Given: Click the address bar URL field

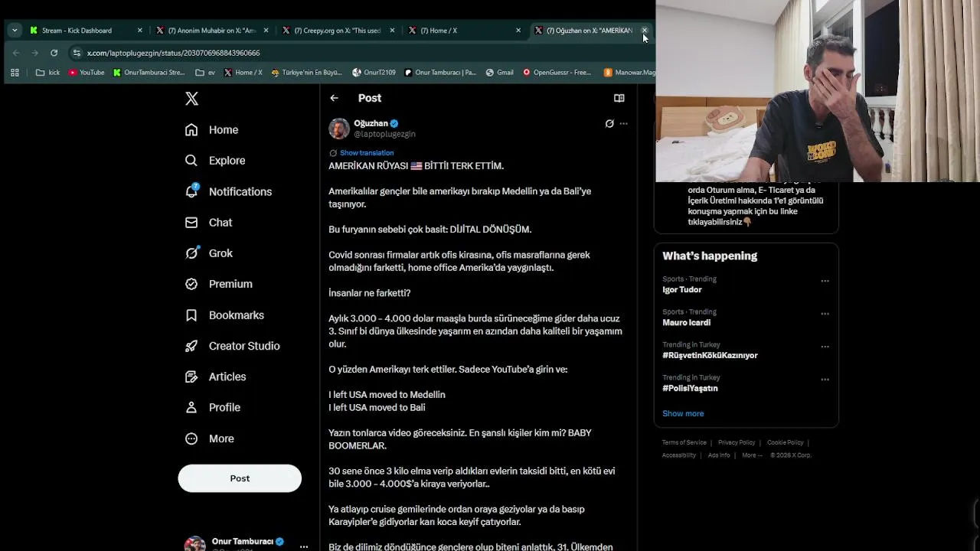Looking at the screenshot, I should tap(360, 53).
